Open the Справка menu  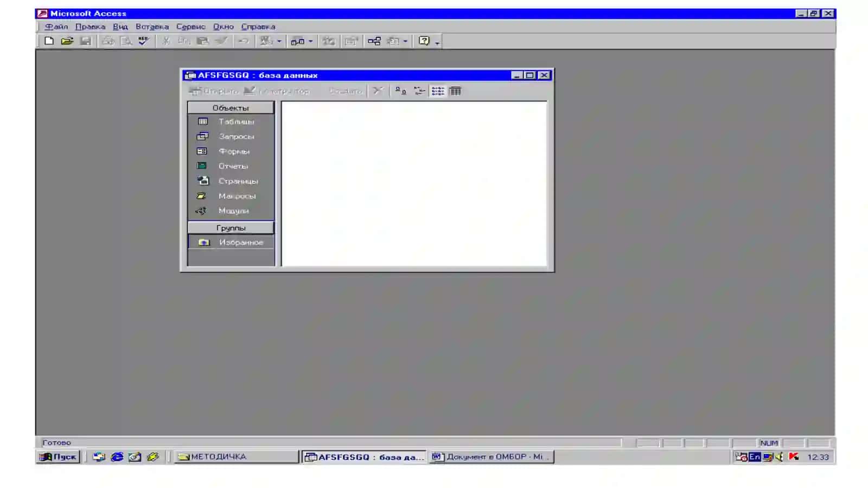258,27
